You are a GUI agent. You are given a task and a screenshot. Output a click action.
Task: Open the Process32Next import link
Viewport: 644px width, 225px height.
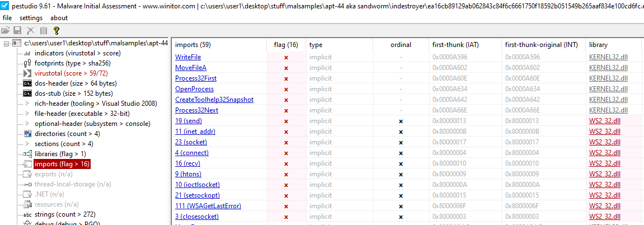(196, 110)
